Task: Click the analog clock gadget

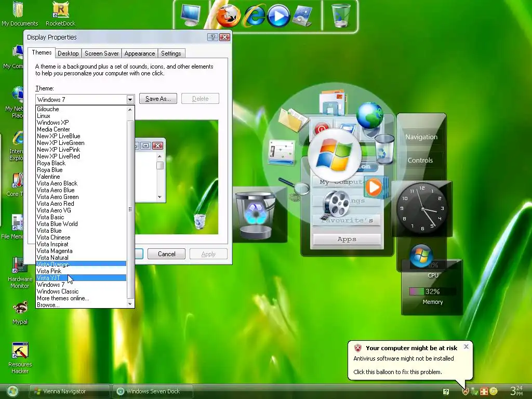Action: click(422, 208)
